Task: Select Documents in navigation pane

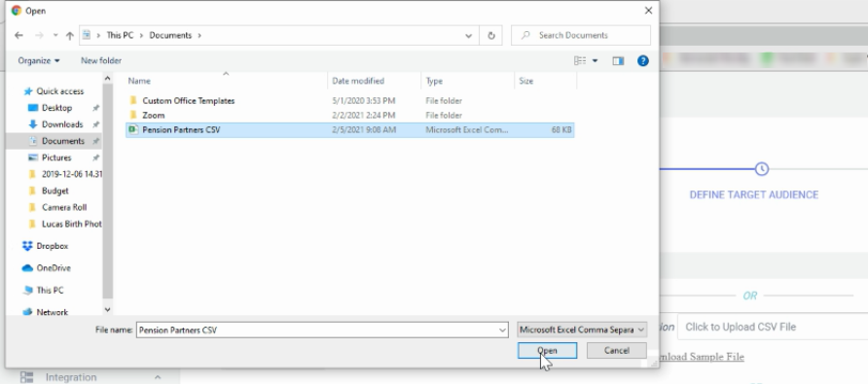Action: [54, 141]
